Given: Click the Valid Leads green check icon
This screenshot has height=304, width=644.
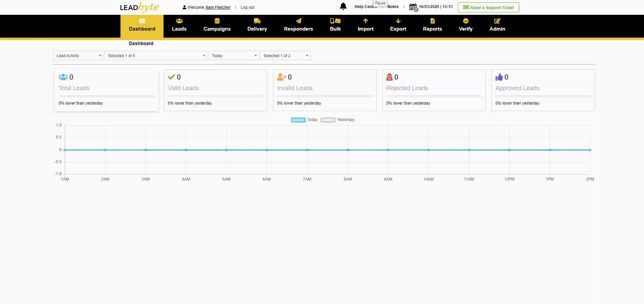Looking at the screenshot, I should pyautogui.click(x=171, y=77).
